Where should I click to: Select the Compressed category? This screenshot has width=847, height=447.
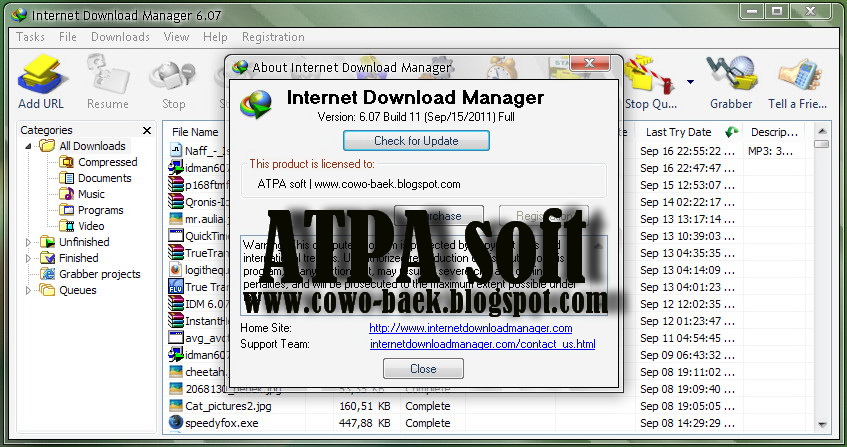coord(107,162)
